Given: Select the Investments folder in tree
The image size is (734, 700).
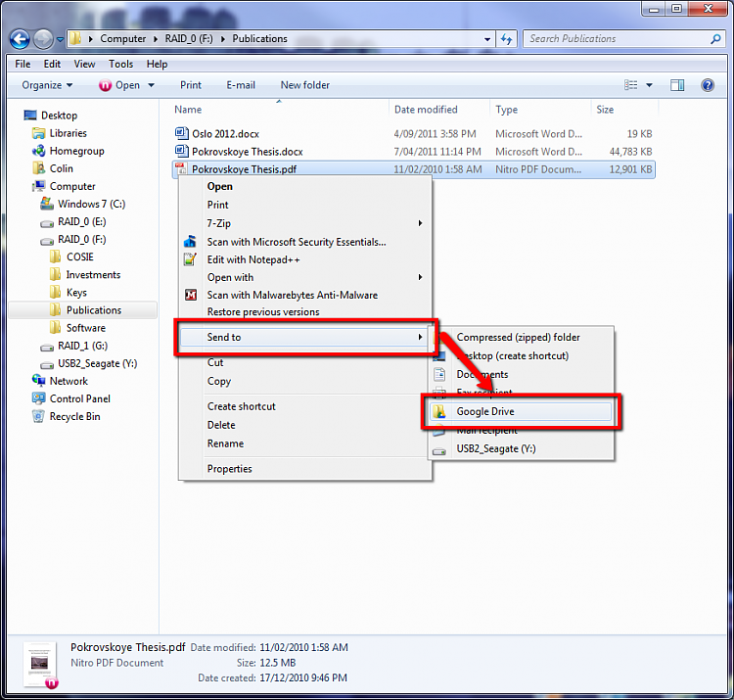Looking at the screenshot, I should click(93, 275).
